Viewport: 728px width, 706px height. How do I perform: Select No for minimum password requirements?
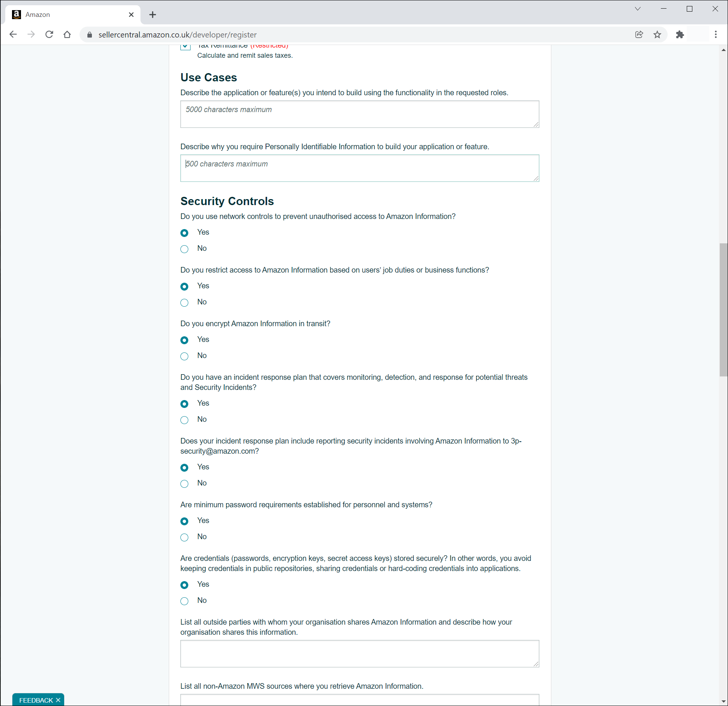point(184,537)
